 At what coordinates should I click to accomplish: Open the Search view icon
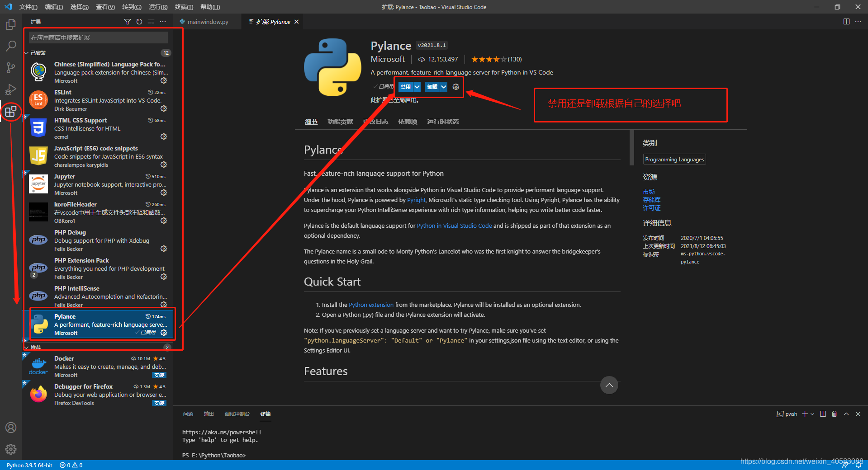point(11,46)
